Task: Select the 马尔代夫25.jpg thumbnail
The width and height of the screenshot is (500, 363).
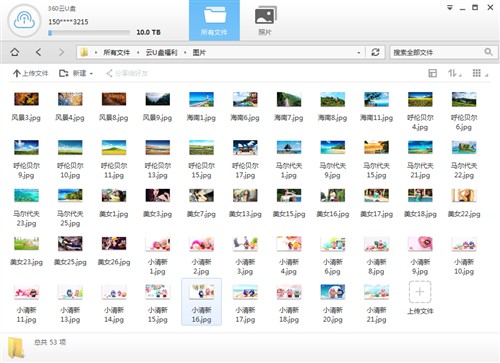Action: (70, 195)
